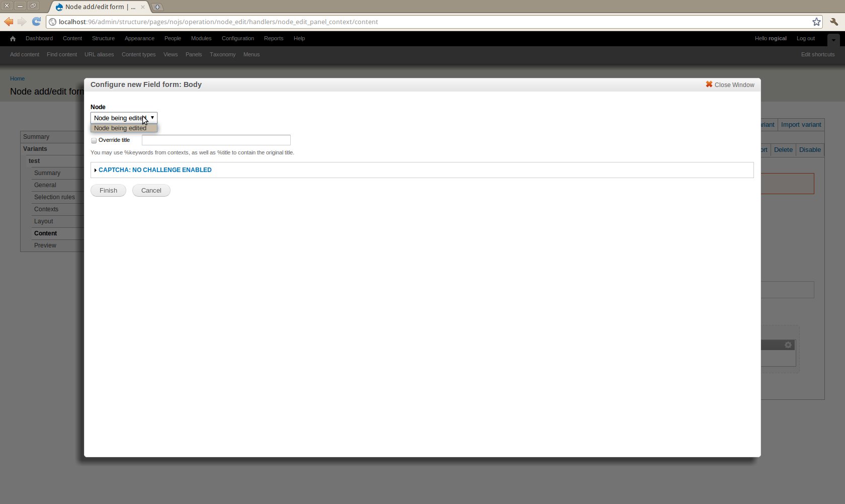The image size is (845, 504).
Task: Click the Close Window link
Action: pos(734,85)
